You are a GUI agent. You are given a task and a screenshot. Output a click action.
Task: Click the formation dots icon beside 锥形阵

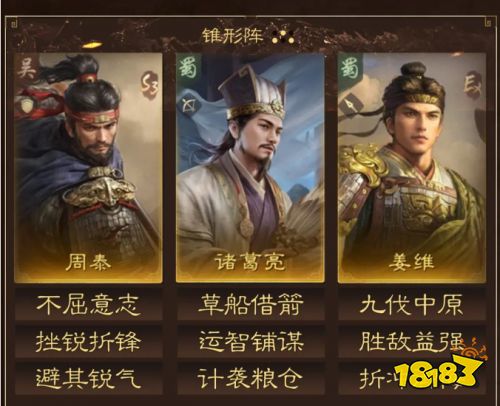click(283, 37)
